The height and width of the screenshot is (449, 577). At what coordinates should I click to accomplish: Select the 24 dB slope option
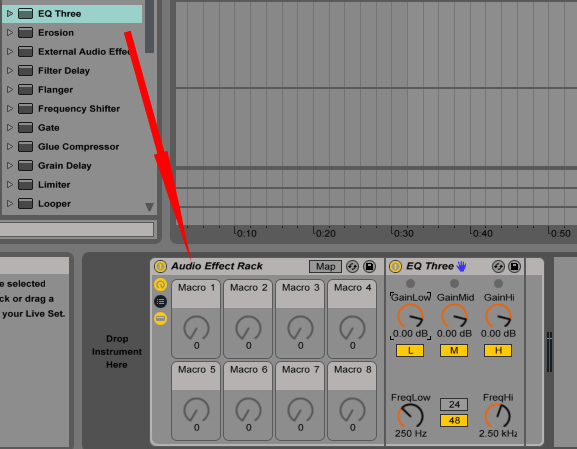tap(454, 404)
